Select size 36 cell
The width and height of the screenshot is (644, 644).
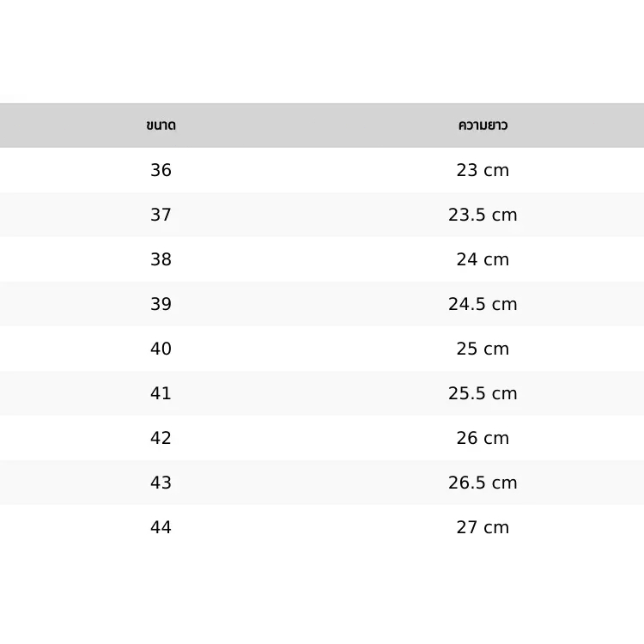[161, 170]
